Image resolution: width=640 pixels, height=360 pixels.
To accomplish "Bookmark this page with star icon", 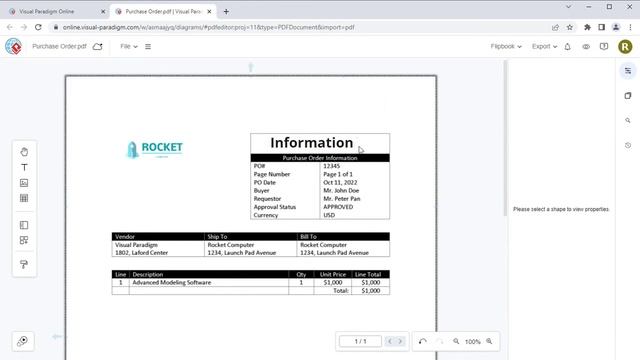I will pyautogui.click(x=570, y=27).
